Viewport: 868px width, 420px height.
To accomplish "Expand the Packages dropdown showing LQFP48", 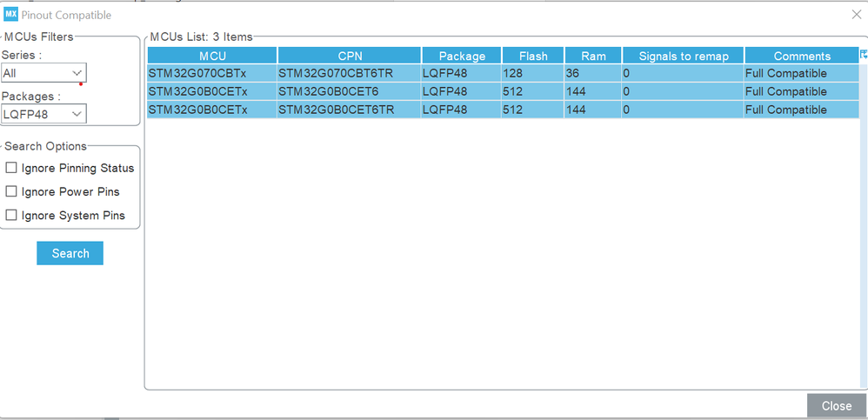I will (43, 114).
